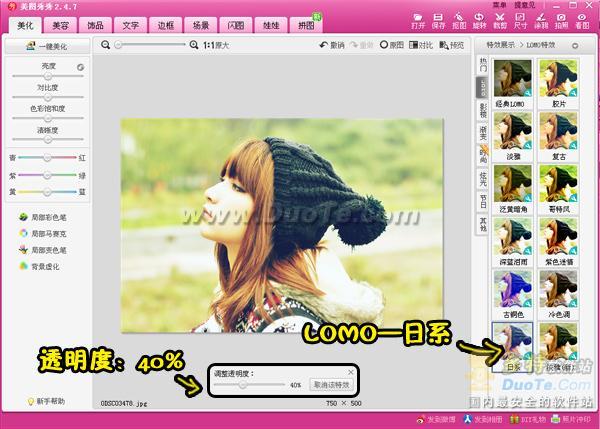Switch to the 饰品 accessories tab
The width and height of the screenshot is (600, 429).
pyautogui.click(x=95, y=25)
